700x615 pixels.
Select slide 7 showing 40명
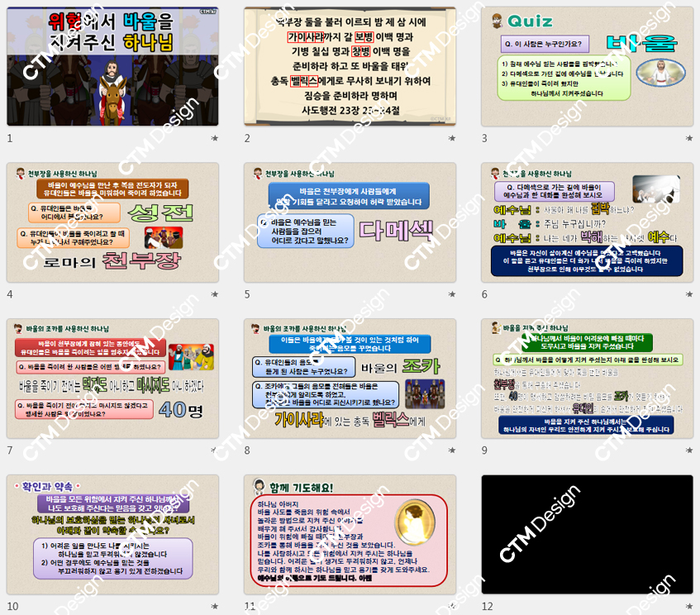pos(112,379)
